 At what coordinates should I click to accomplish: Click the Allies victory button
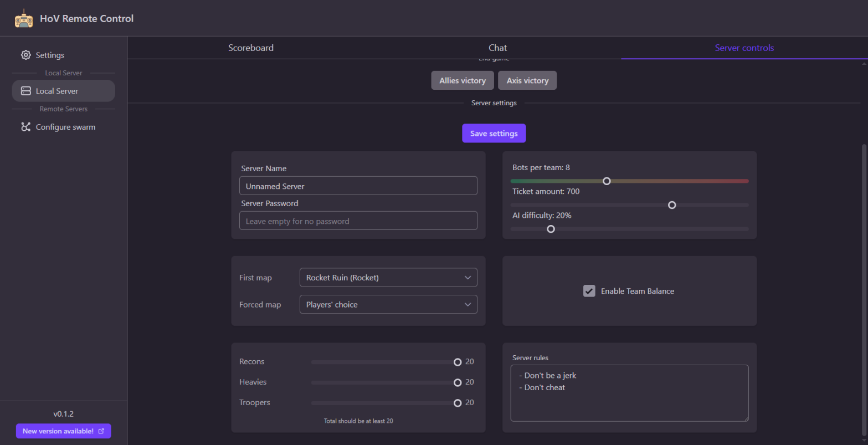point(463,80)
